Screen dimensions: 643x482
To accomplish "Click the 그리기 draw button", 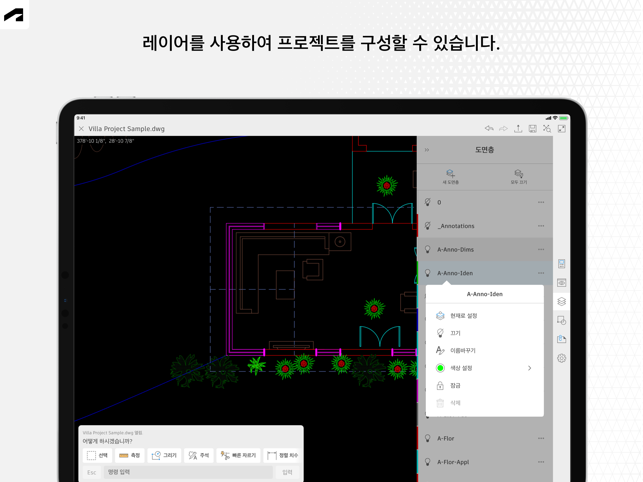I will coord(164,455).
